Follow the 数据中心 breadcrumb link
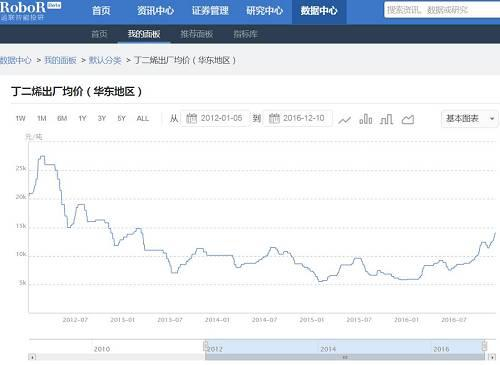This screenshot has width=500, height=365. [16, 60]
